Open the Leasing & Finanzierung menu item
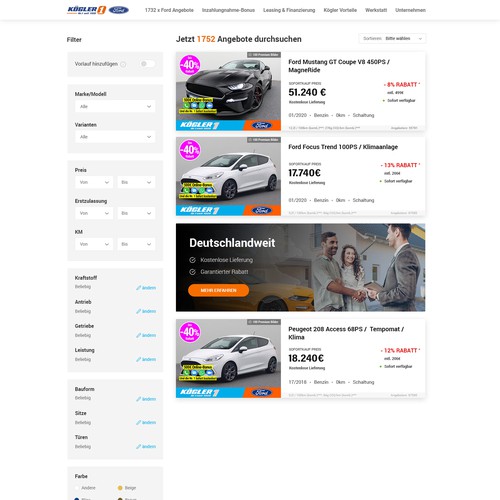 [x=289, y=10]
